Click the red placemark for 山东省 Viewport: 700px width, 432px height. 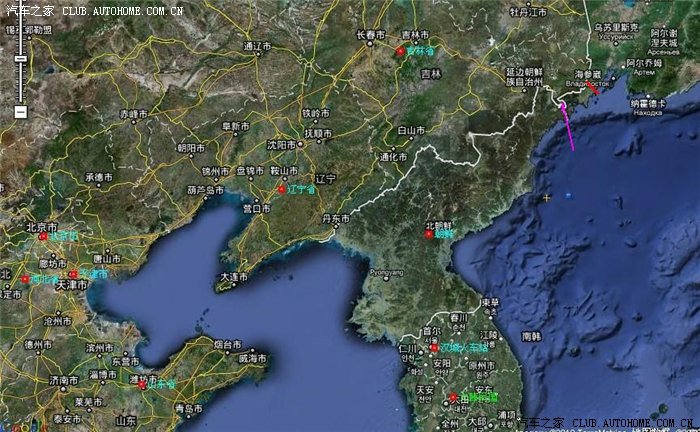(142, 384)
